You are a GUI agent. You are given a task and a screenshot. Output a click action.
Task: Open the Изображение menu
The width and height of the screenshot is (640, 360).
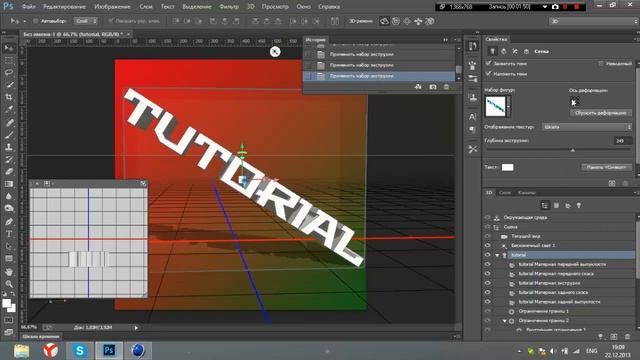point(112,7)
